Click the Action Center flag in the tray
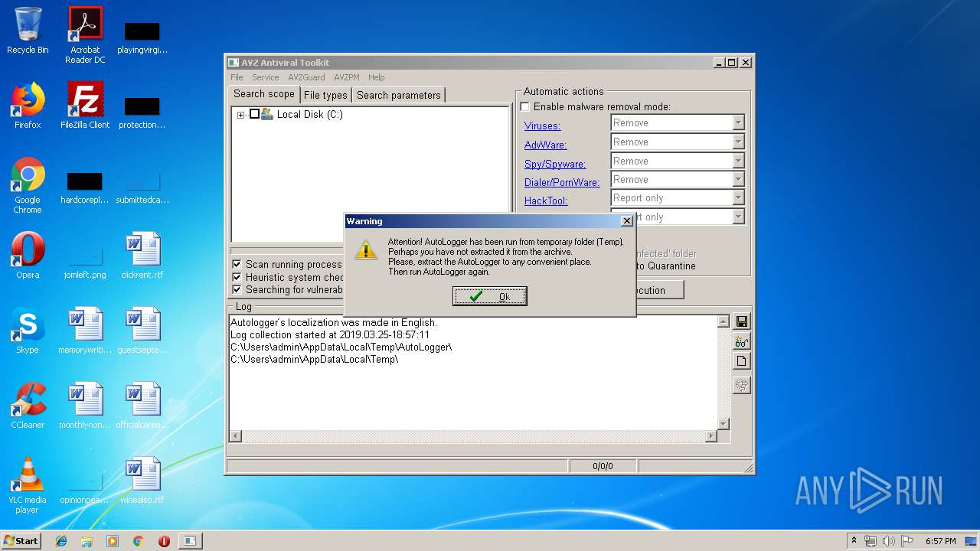Screen dimensions: 980x551 (907, 541)
